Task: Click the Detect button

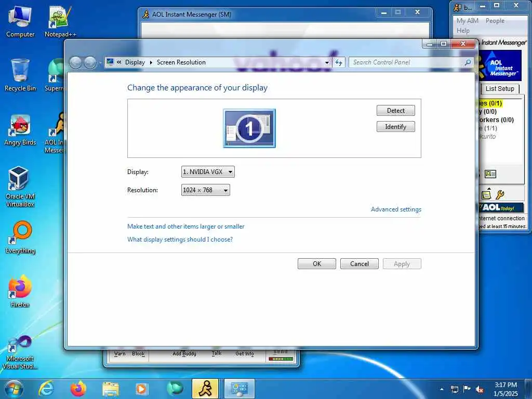Action: click(395, 111)
